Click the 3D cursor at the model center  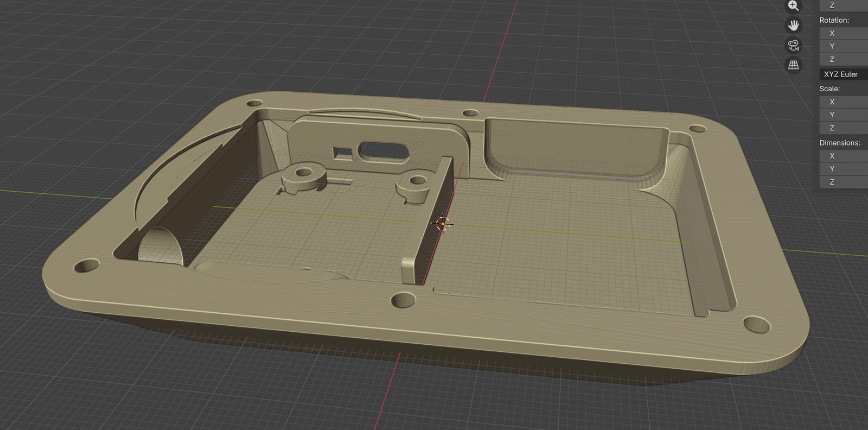pyautogui.click(x=443, y=224)
